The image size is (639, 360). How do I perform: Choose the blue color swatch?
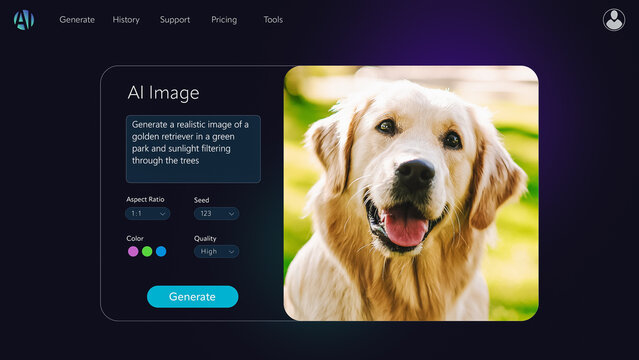point(161,252)
